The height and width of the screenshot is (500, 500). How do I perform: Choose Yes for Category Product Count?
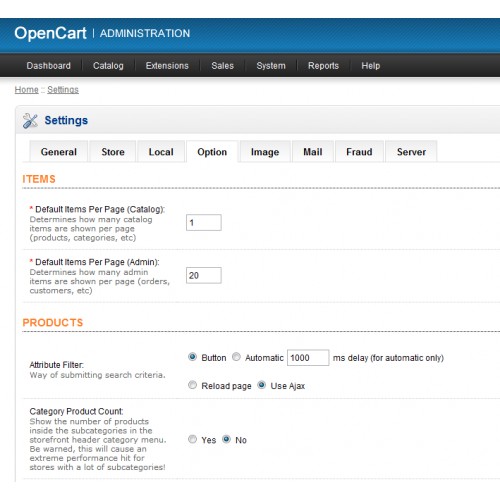coord(192,439)
